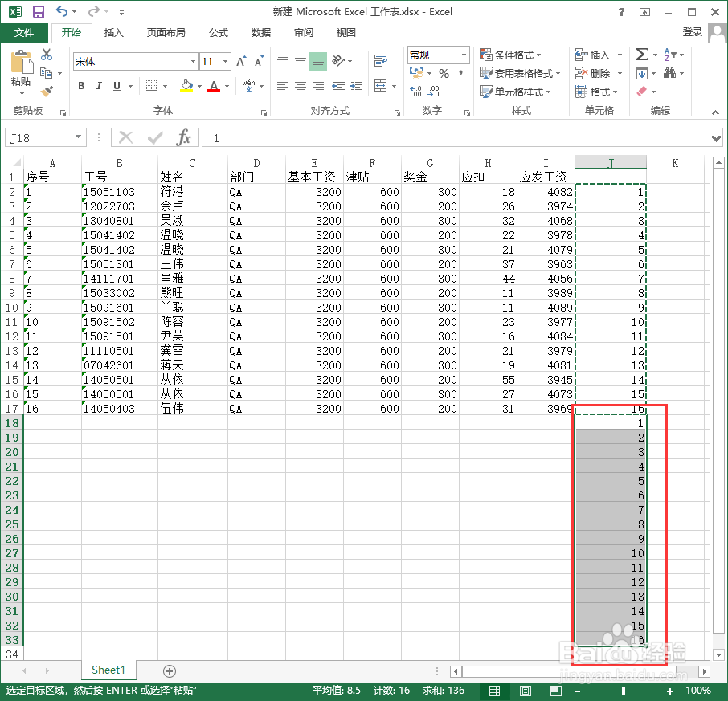Click the 格式 cells button

point(596,92)
